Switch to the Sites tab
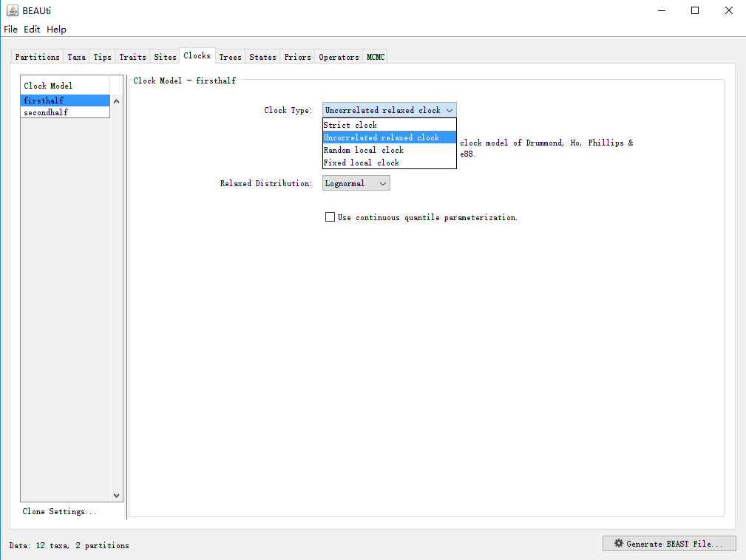 (x=165, y=57)
